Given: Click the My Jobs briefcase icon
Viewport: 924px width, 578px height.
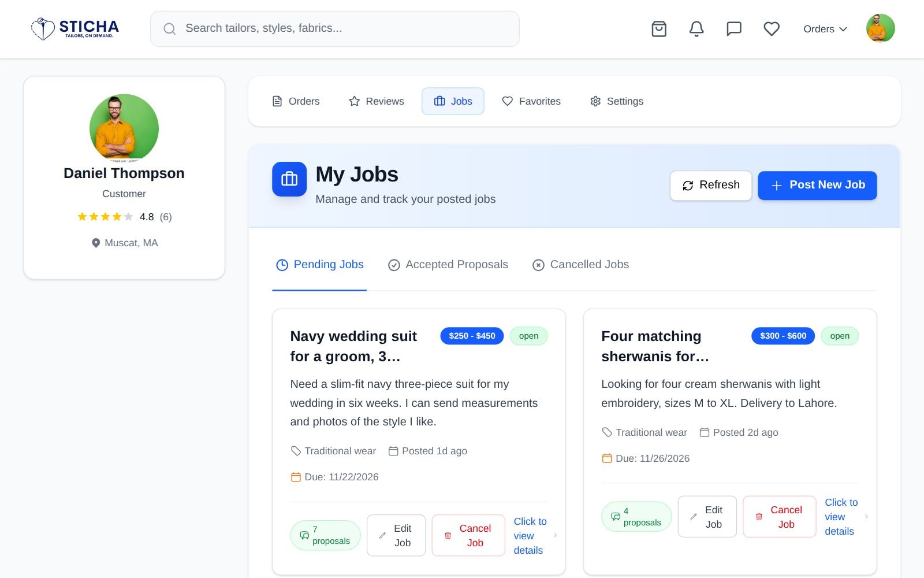Looking at the screenshot, I should pos(289,179).
